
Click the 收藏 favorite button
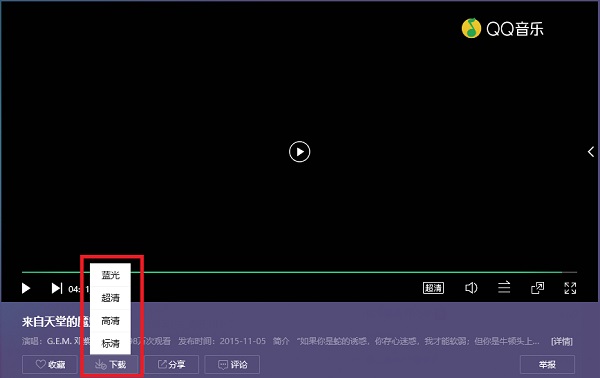pyautogui.click(x=50, y=365)
